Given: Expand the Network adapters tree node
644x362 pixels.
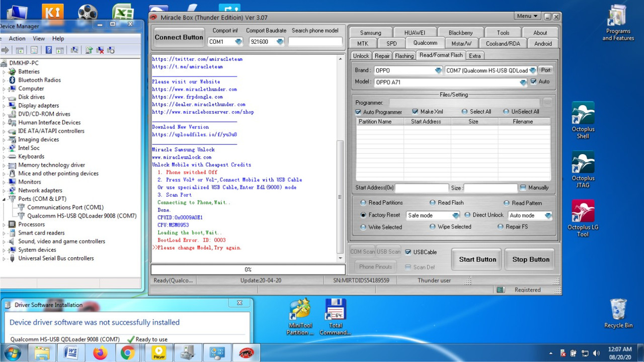Looking at the screenshot, I should pos(5,190).
